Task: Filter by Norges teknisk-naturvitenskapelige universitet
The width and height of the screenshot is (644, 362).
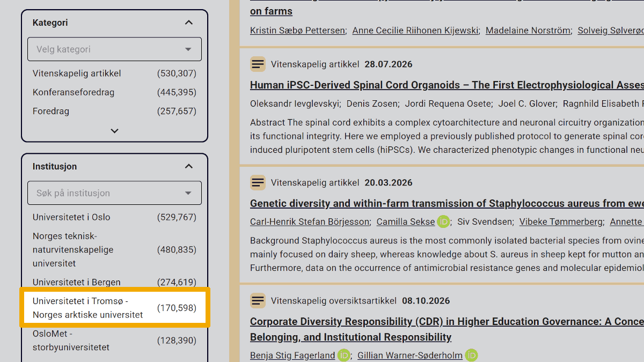Action: pos(114,250)
